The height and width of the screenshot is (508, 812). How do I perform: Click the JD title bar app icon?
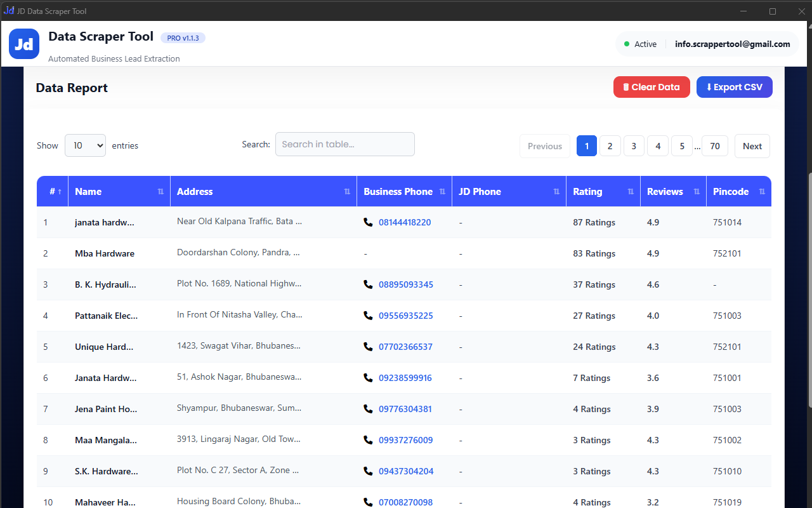pos(9,10)
